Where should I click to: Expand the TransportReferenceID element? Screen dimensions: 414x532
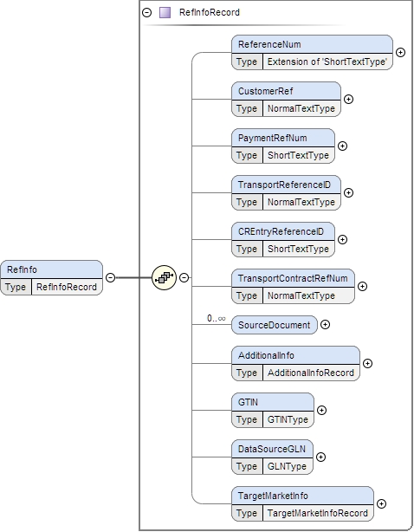[x=348, y=192]
